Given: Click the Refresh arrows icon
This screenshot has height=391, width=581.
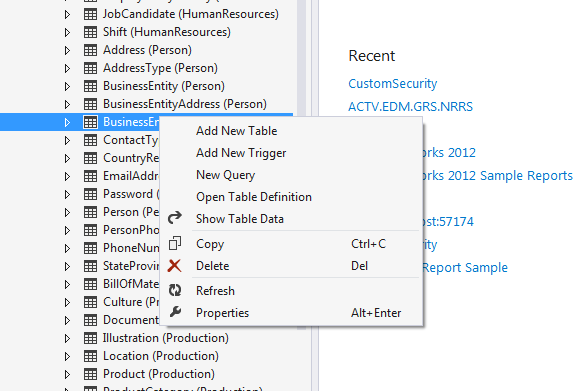Looking at the screenshot, I should coord(175,290).
